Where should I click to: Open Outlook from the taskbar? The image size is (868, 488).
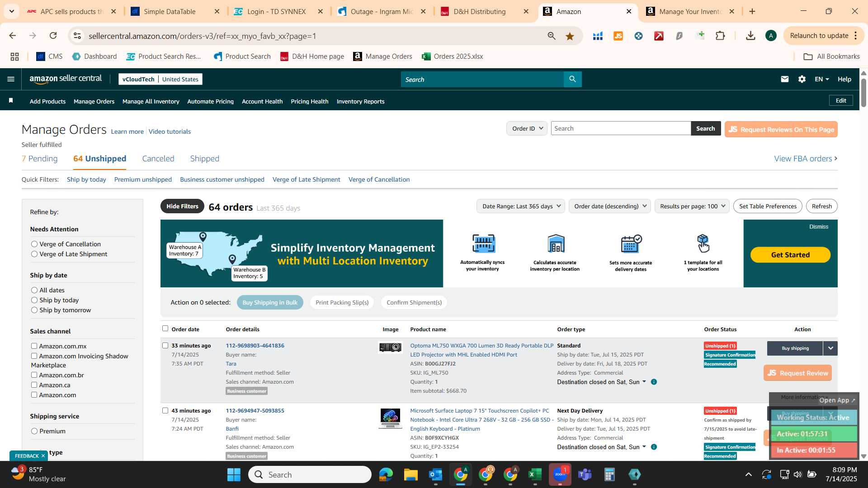(x=435, y=474)
